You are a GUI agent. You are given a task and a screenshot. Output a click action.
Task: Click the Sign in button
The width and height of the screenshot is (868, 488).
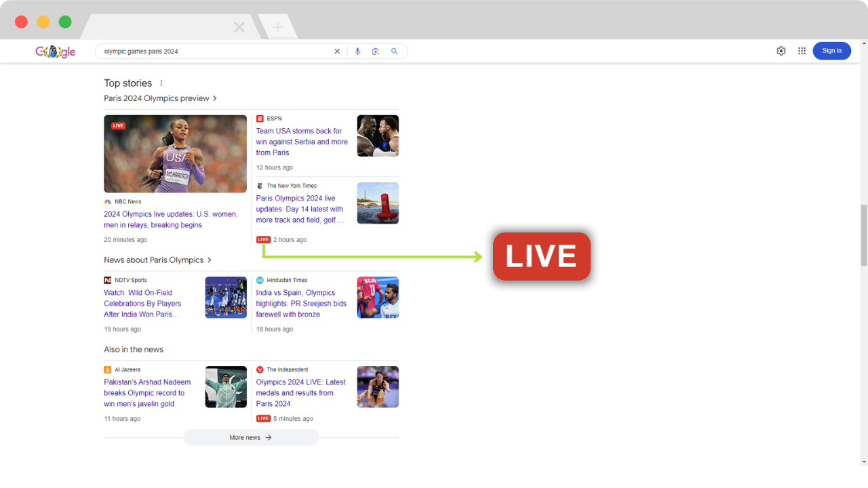tap(831, 51)
